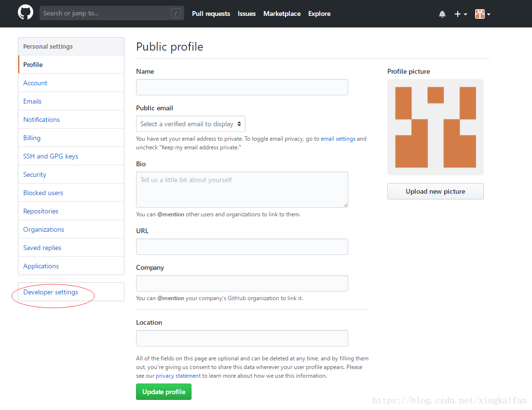Open Security settings
Image resolution: width=532 pixels, height=410 pixels.
point(71,174)
